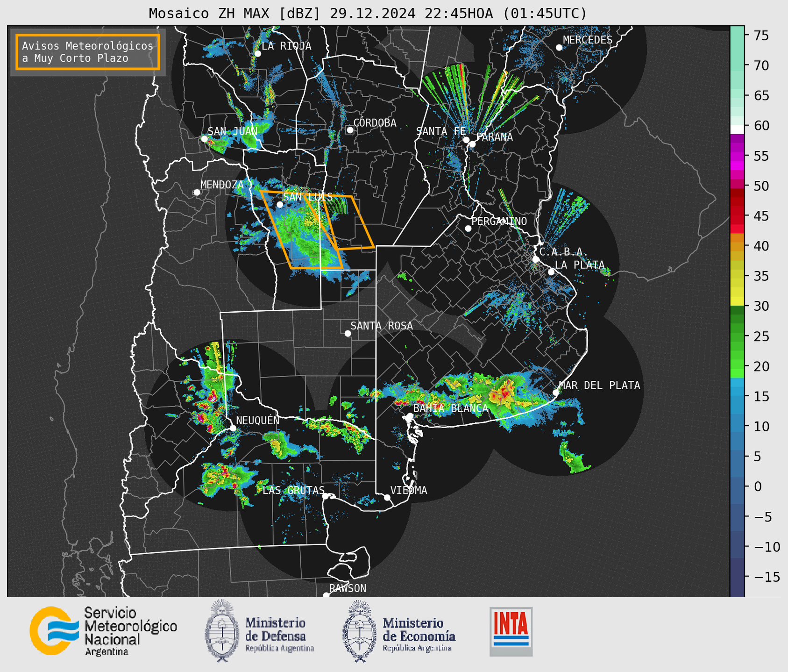Select the Neuquén city marker dot

pos(233,428)
